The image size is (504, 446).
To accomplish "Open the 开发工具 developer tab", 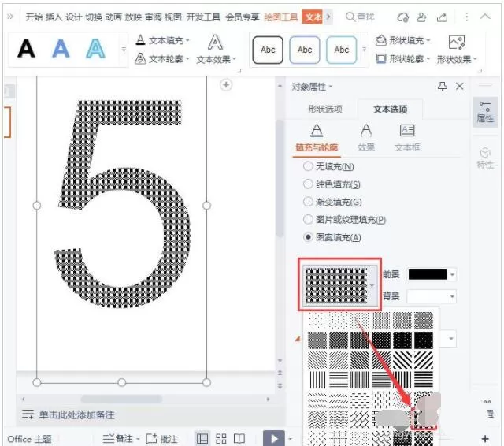I will 203,17.
